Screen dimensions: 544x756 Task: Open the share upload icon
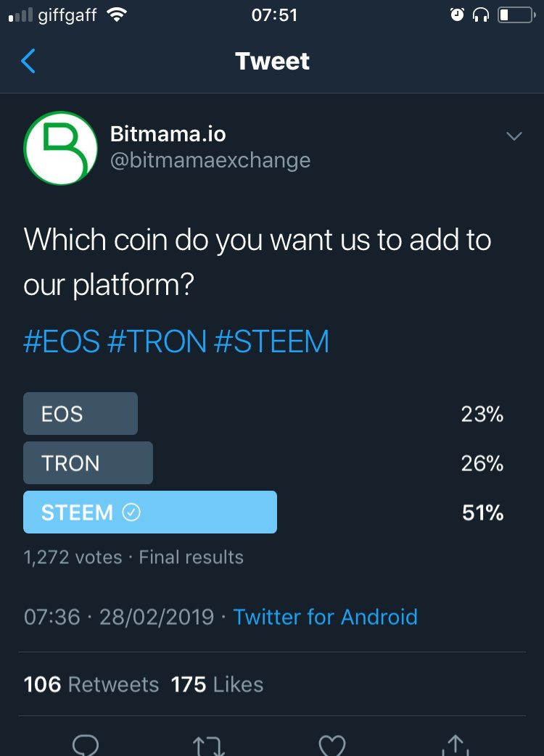pyautogui.click(x=456, y=745)
